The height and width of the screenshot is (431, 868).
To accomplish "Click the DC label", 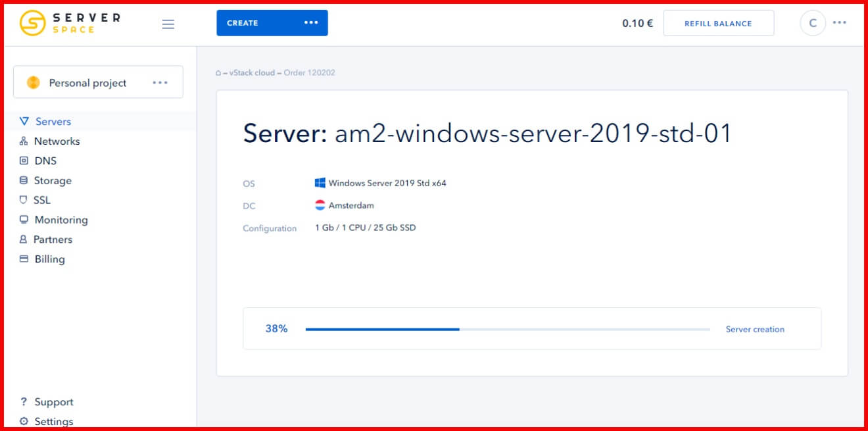I will [x=249, y=206].
